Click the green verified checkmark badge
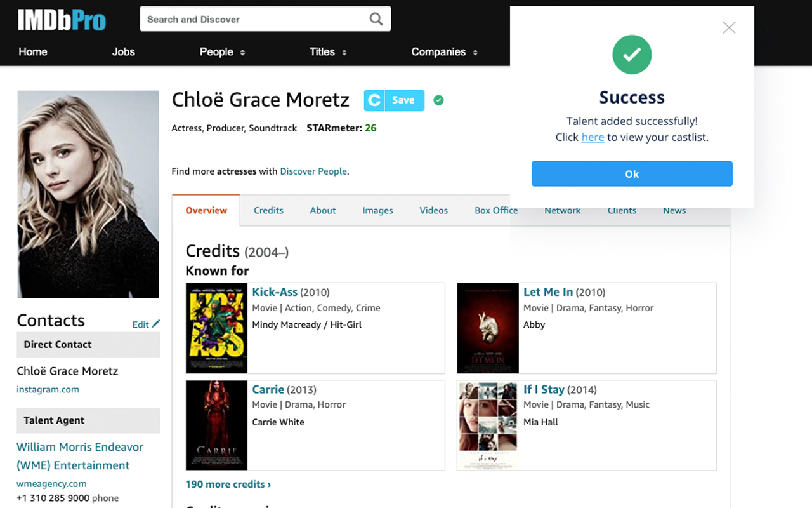This screenshot has height=508, width=812. pyautogui.click(x=438, y=100)
